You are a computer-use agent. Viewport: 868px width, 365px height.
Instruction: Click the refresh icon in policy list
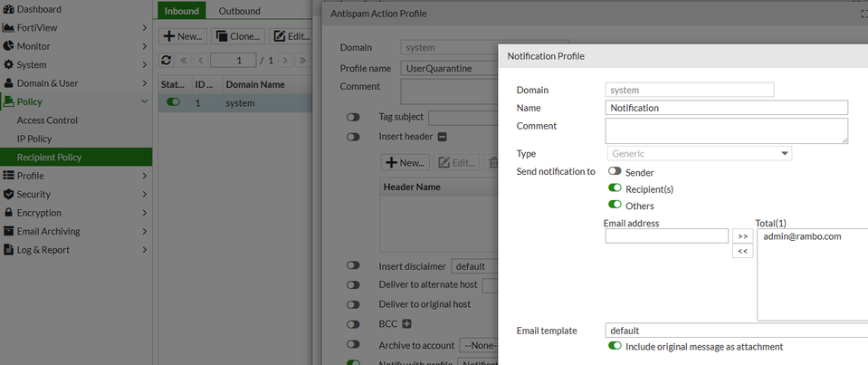tap(166, 61)
